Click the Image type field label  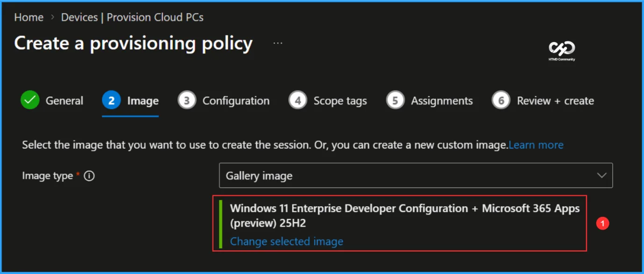coord(47,176)
